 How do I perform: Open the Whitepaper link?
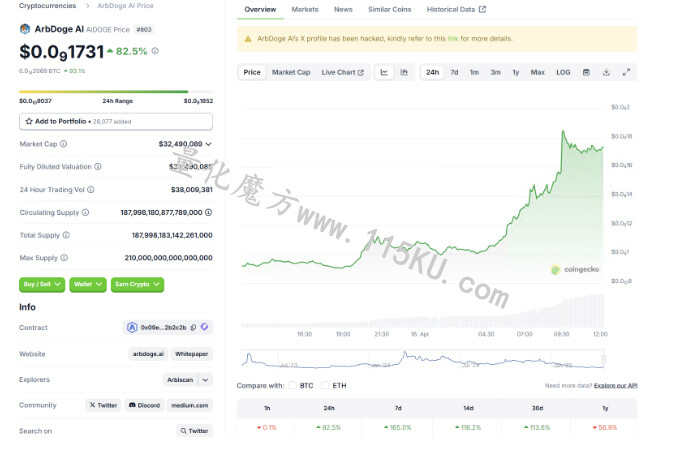192,354
